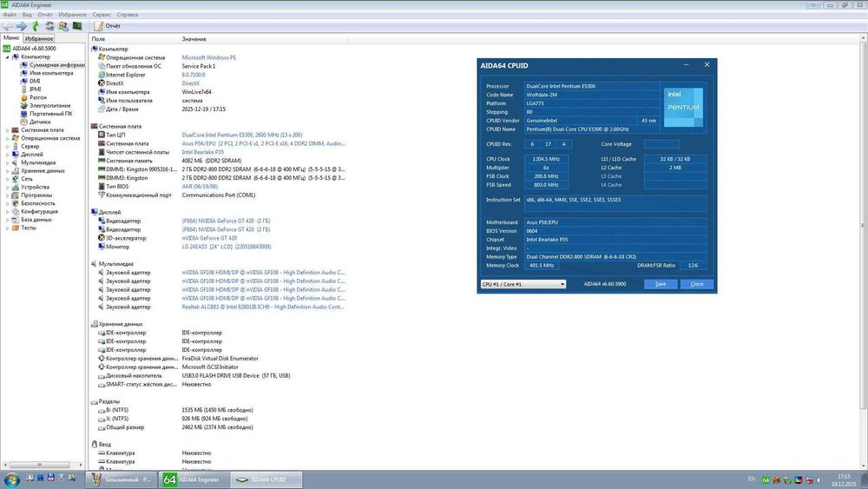Expand the Устройства tree node
Image resolution: width=868 pixels, height=489 pixels.
tap(7, 187)
